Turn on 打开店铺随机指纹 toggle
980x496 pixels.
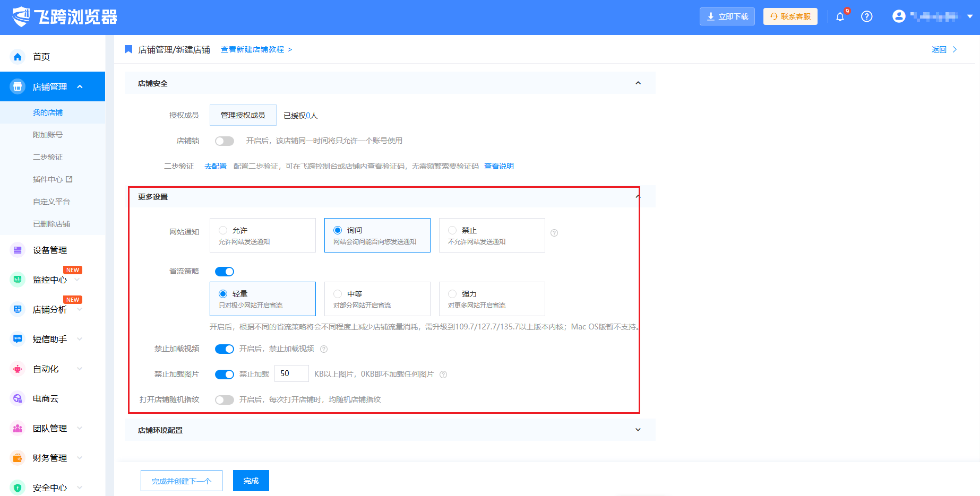pos(224,400)
